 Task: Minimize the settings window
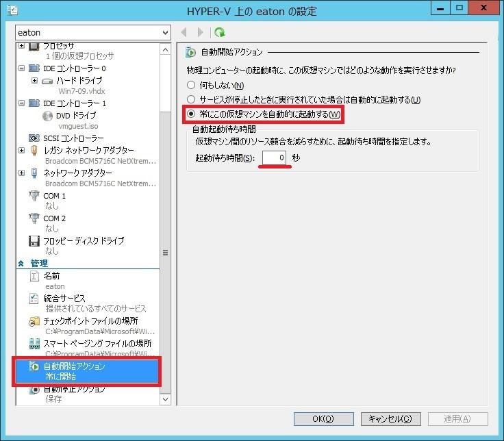pos(440,8)
